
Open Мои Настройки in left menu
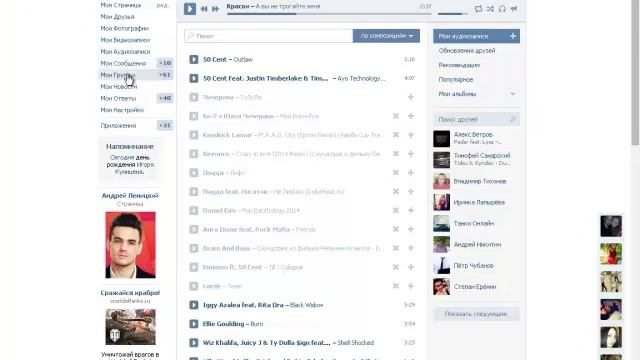click(122, 110)
